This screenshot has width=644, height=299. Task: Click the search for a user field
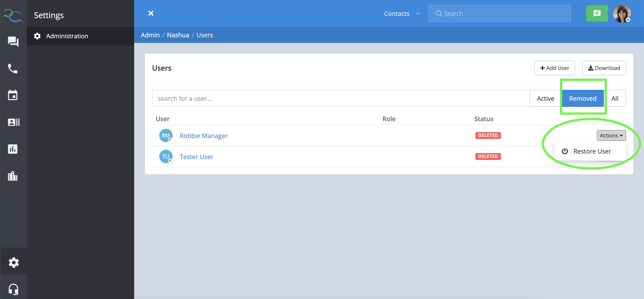(x=341, y=98)
